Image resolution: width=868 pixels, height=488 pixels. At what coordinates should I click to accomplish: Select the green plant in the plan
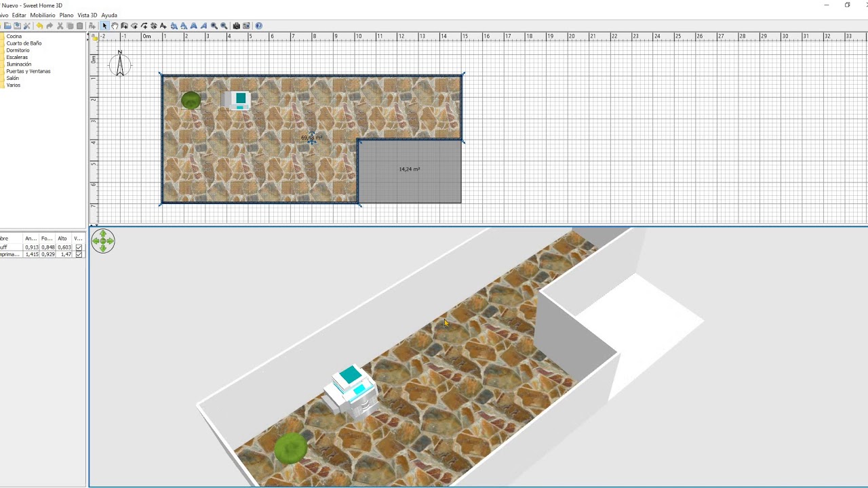pos(191,100)
